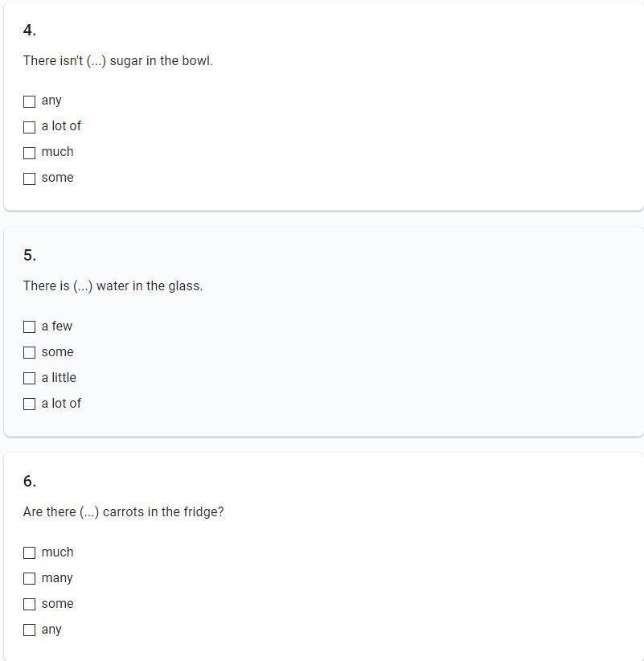
Task: Check 'some' option in question 5
Action: [x=30, y=353]
